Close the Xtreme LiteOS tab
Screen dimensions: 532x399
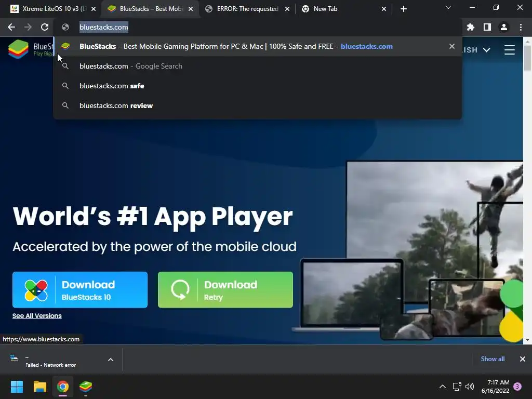pyautogui.click(x=94, y=9)
